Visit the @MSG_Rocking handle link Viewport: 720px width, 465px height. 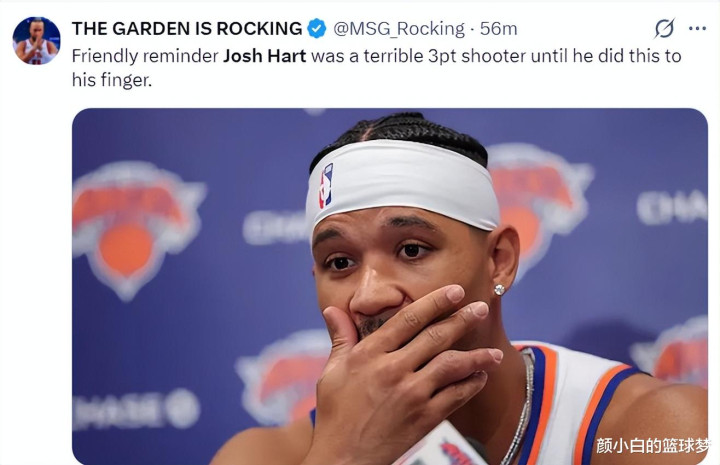click(399, 28)
